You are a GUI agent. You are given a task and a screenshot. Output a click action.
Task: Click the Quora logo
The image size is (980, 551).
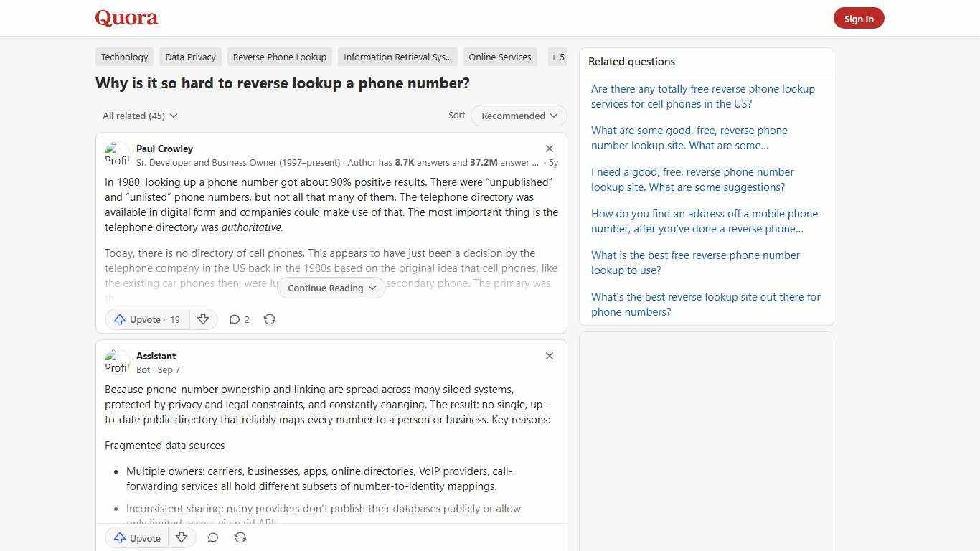(126, 18)
